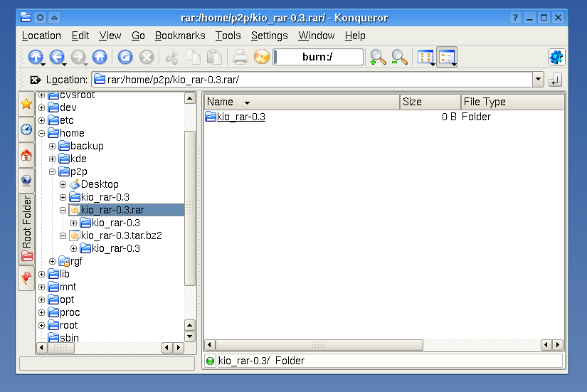Open the Location bar history dropdown

tap(539, 80)
